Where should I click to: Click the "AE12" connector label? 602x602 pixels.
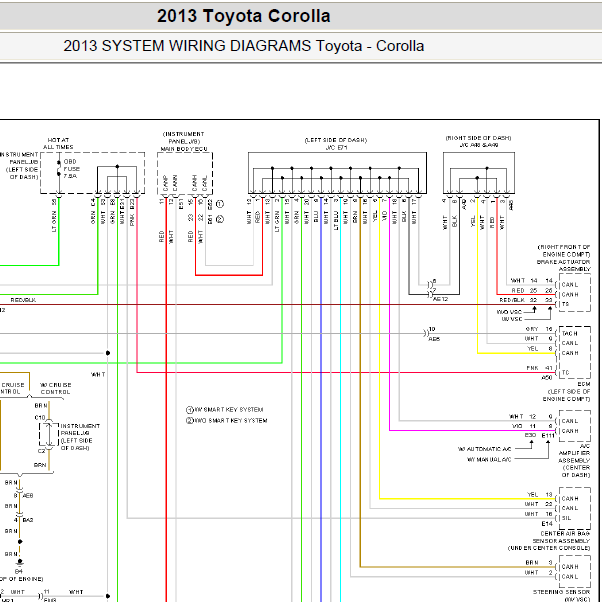point(440,299)
